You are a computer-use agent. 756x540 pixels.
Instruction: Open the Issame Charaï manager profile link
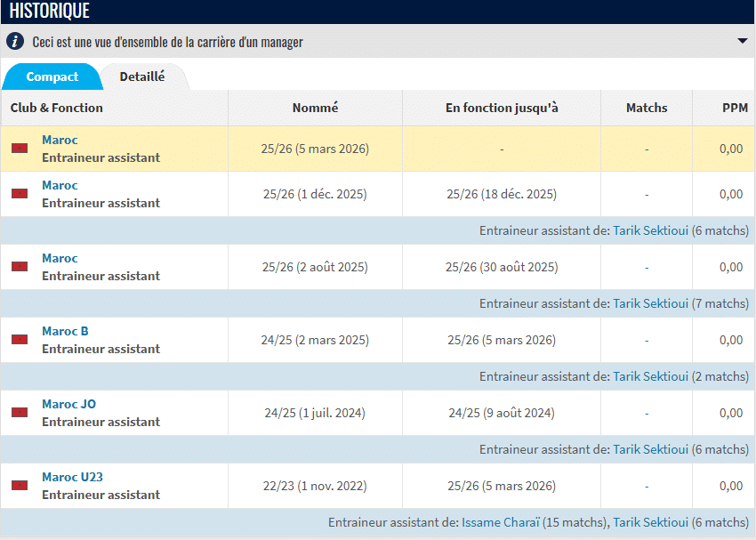(x=502, y=522)
